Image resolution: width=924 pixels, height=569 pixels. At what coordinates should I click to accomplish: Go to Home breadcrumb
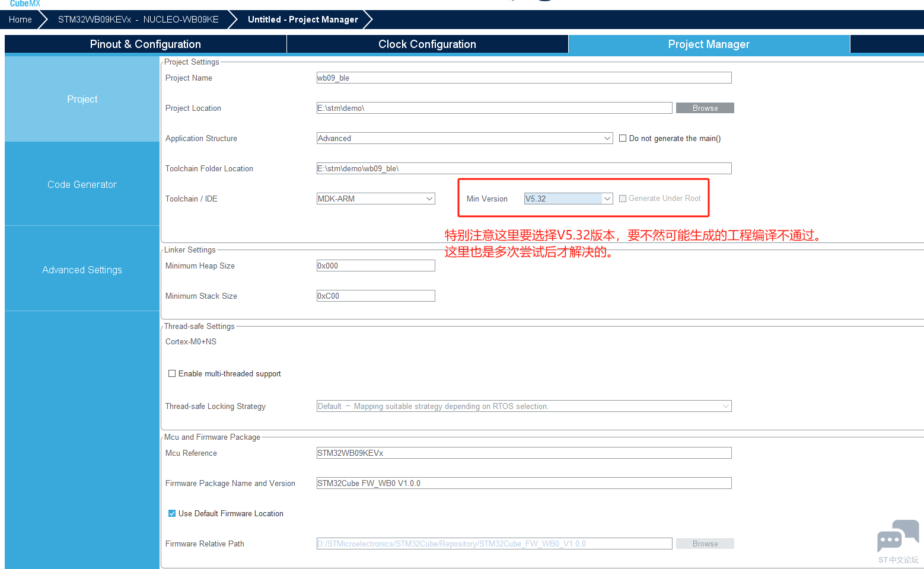click(x=20, y=20)
